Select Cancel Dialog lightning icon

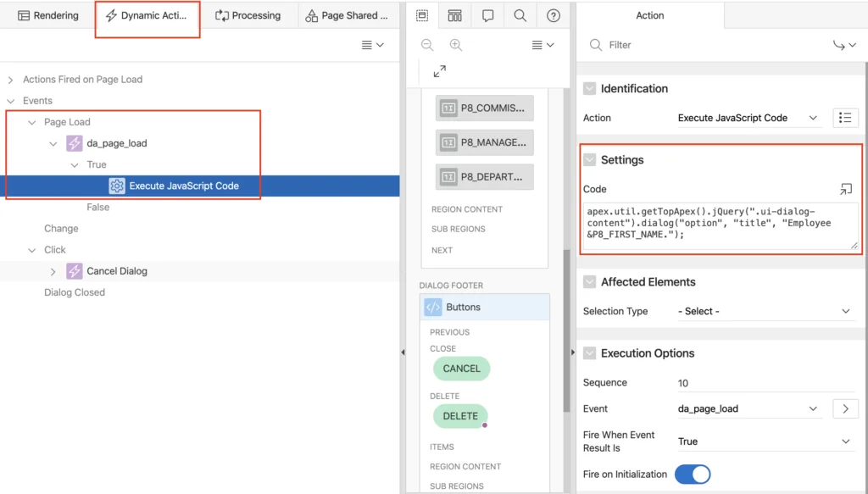pyautogui.click(x=75, y=271)
